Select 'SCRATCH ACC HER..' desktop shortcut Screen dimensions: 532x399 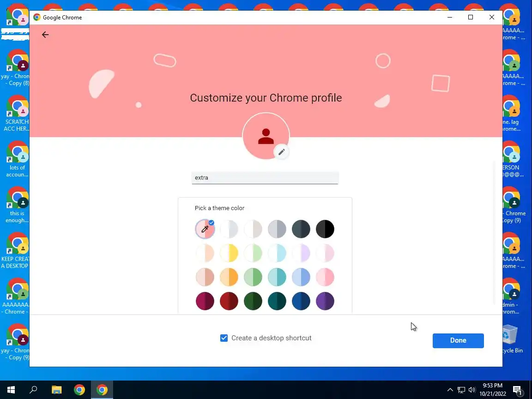click(16, 113)
